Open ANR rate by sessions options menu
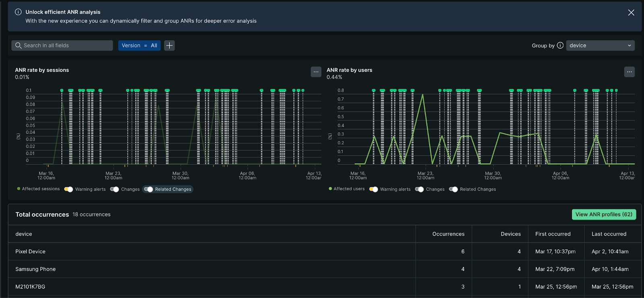This screenshot has width=644, height=298. pyautogui.click(x=316, y=72)
